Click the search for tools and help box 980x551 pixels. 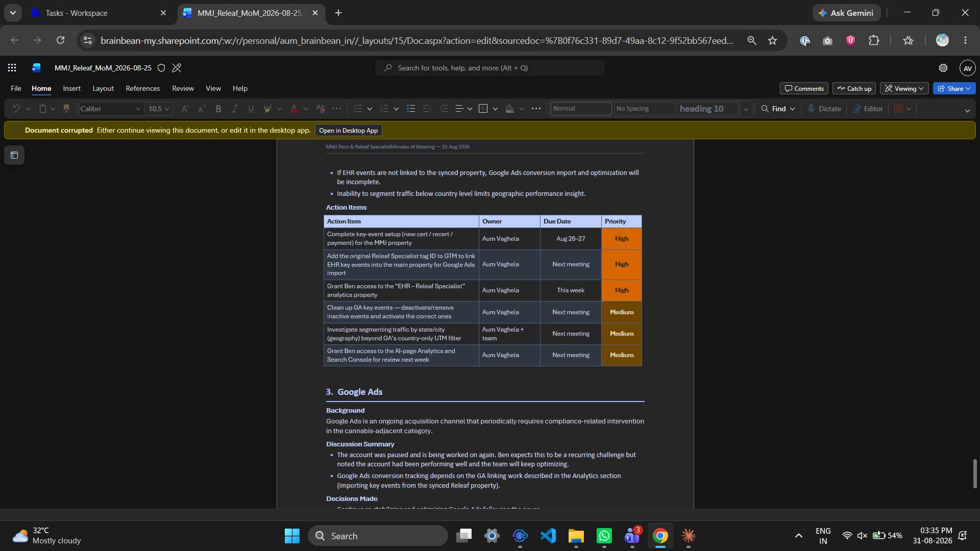pos(490,68)
